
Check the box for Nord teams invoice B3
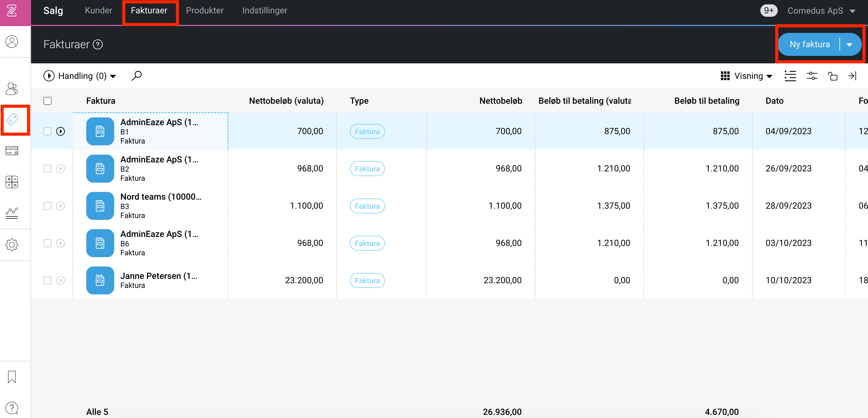point(47,206)
